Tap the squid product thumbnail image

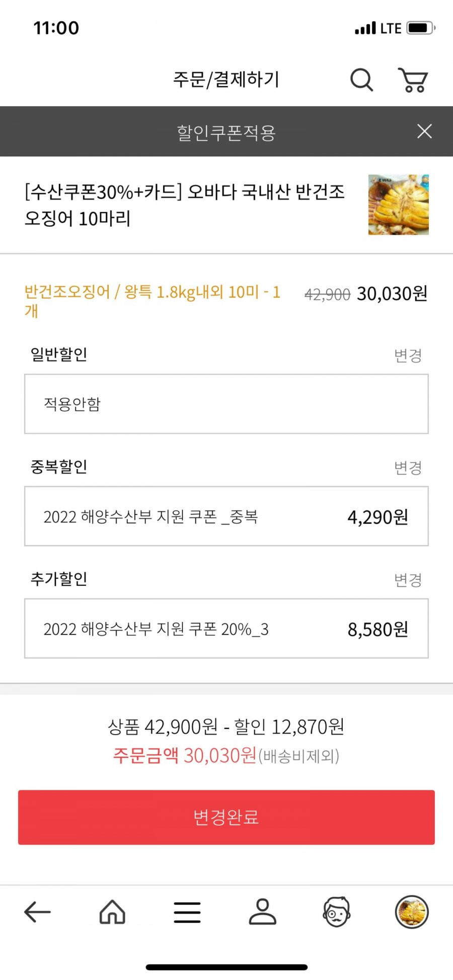click(398, 205)
